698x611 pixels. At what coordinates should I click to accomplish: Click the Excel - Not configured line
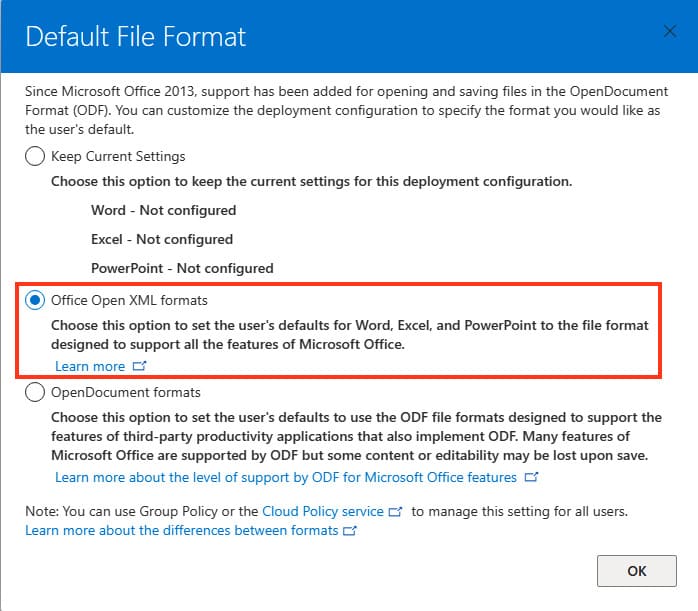161,240
